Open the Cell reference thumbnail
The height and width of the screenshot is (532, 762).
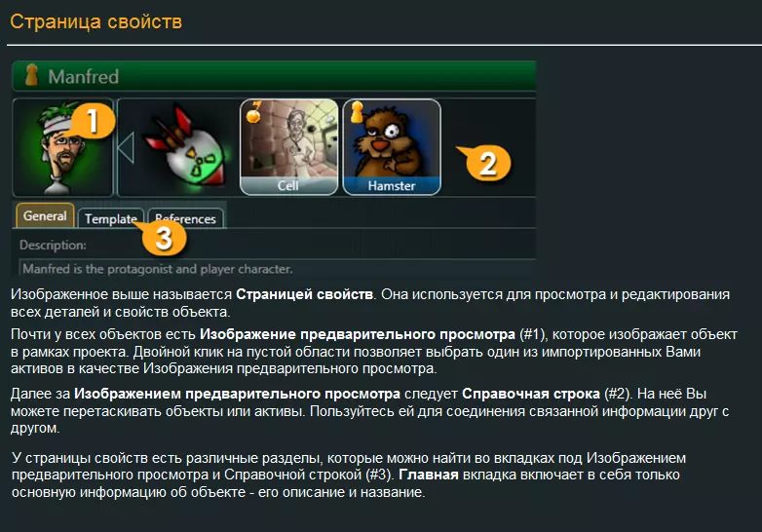click(x=289, y=147)
